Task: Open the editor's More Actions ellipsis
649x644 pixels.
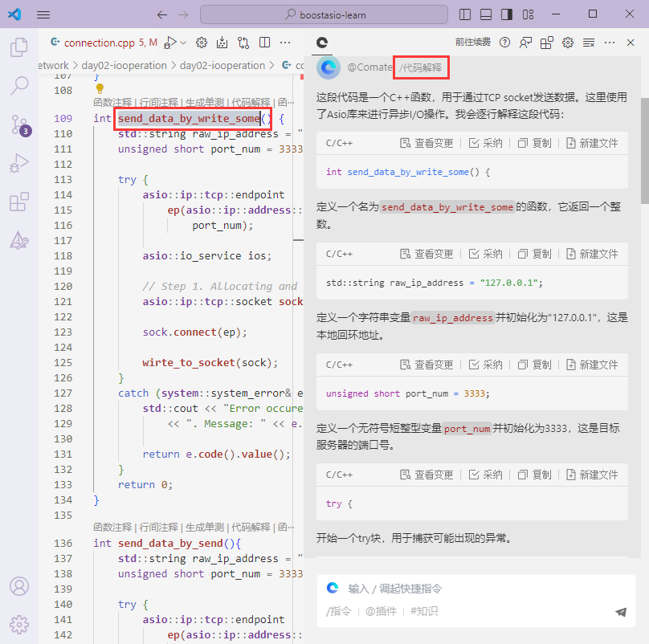Action: pos(285,43)
